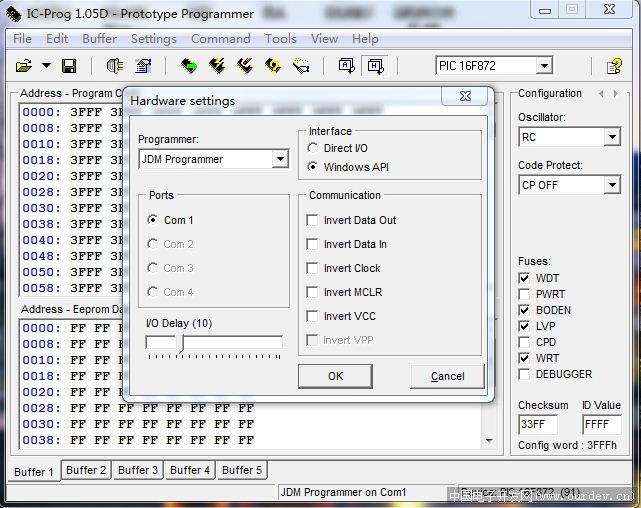The width and height of the screenshot is (641, 508).
Task: Click status text JDM Programmer on Com1
Action: pos(343,492)
